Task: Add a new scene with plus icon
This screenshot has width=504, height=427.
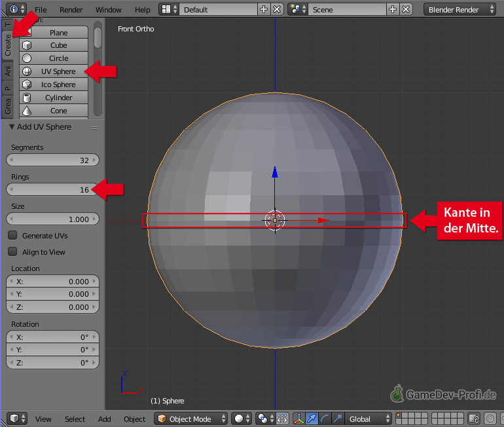Action: point(392,10)
